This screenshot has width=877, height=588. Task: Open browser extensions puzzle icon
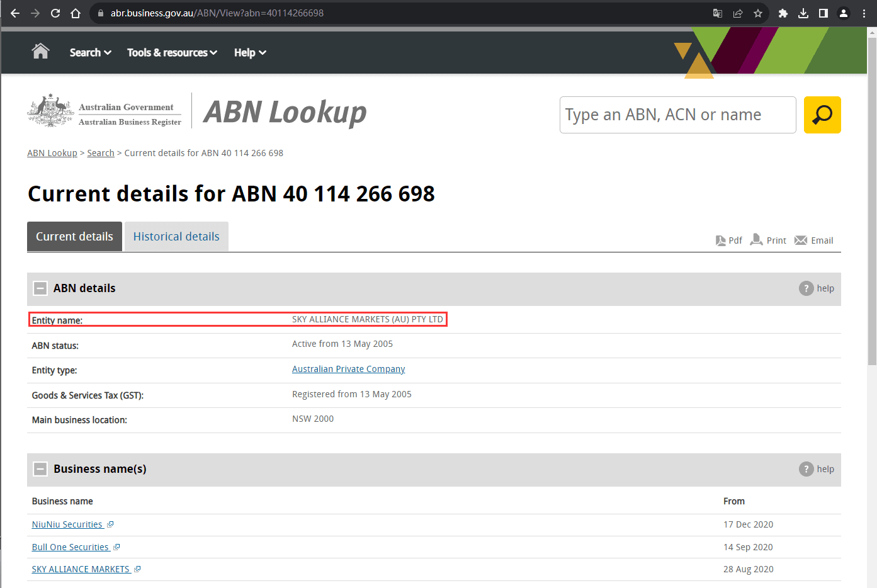(x=783, y=13)
